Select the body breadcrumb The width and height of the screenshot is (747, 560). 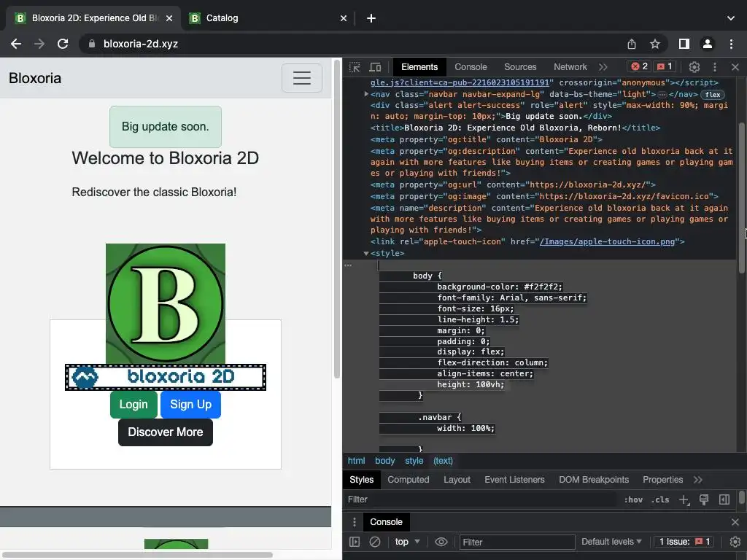[x=385, y=461]
